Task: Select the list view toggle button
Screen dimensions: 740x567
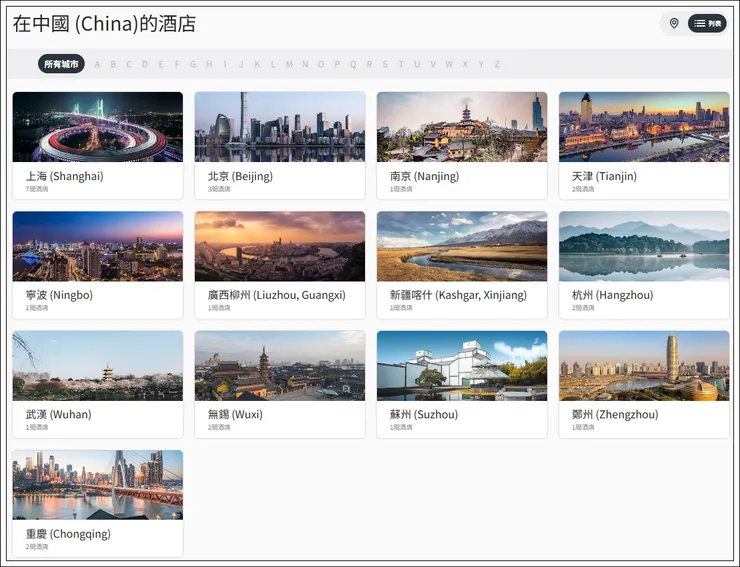Action: 707,23
